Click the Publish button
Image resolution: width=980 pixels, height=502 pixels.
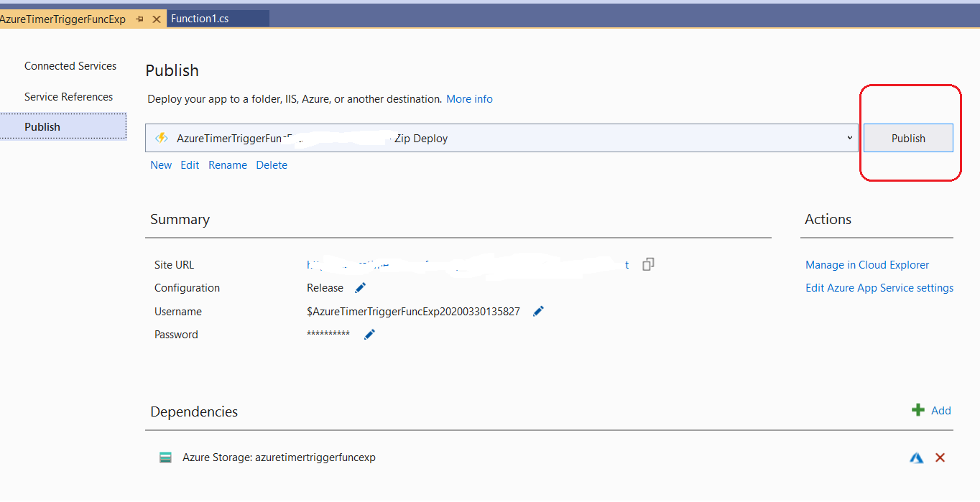908,138
